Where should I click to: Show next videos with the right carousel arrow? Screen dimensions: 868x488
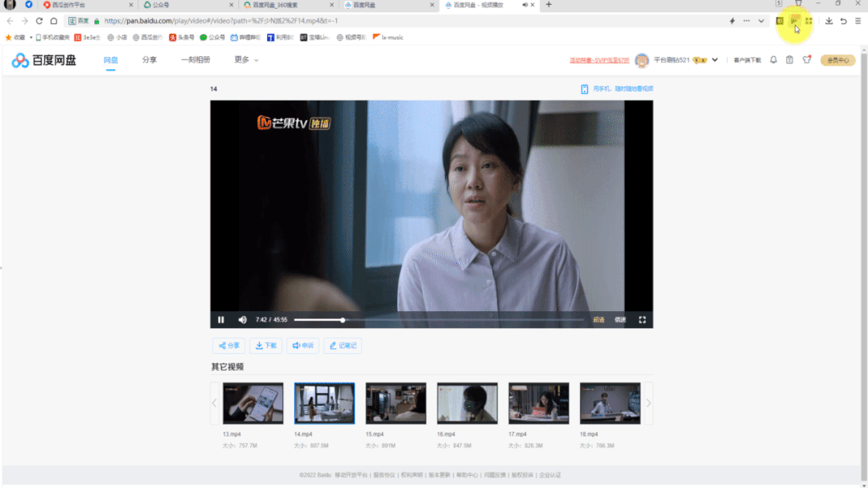pos(648,404)
